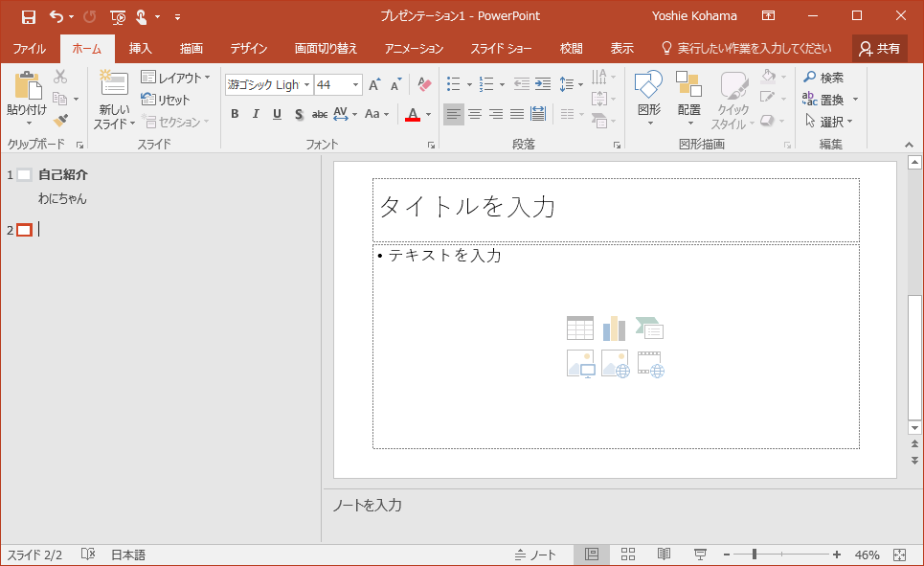Click the insert video placeholder icon
Screen dimensions: 924x566
tap(650, 365)
